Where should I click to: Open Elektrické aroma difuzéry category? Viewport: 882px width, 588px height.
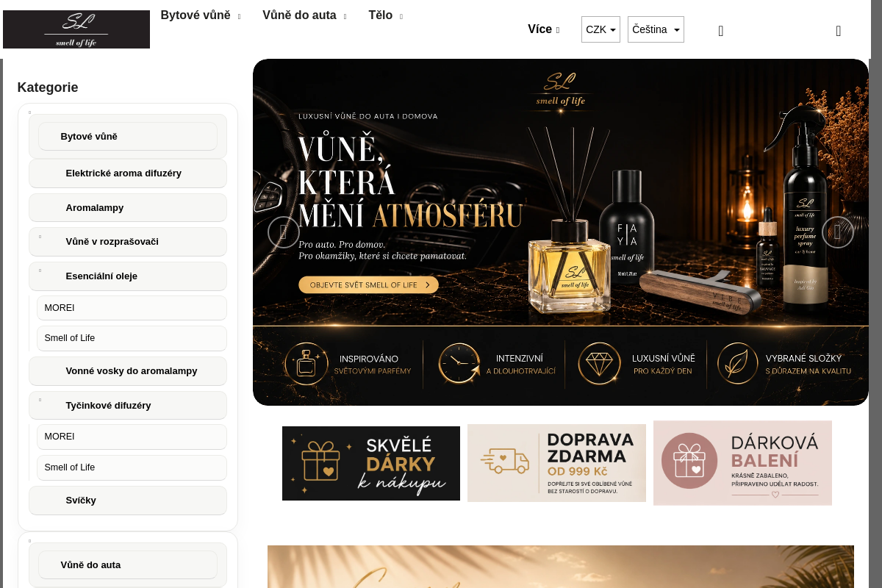pos(128,173)
